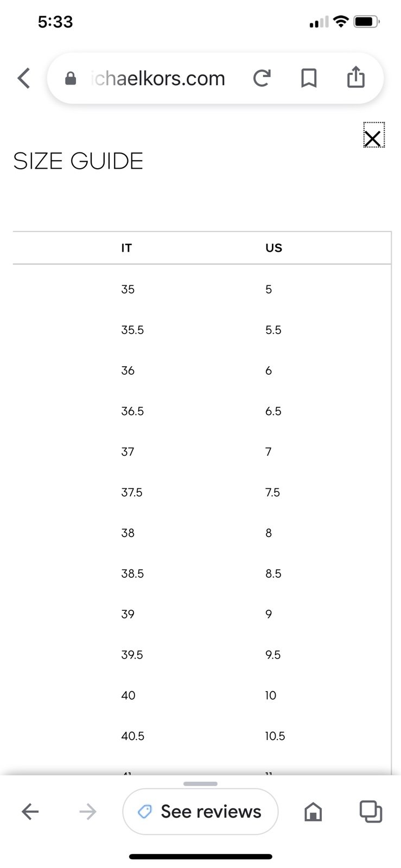Tap US size 10.5 cell
The width and height of the screenshot is (401, 868).
(275, 736)
